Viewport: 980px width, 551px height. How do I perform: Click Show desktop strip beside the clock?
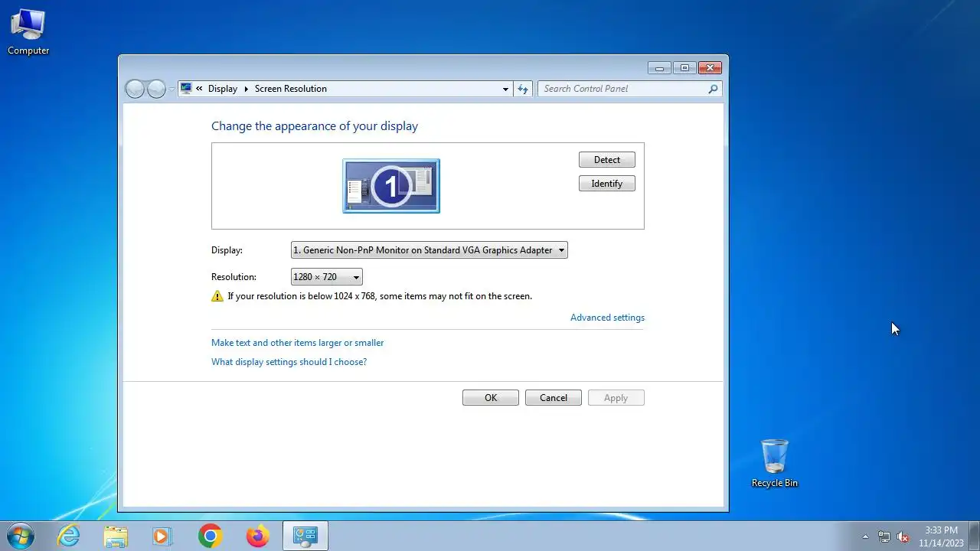pos(975,536)
